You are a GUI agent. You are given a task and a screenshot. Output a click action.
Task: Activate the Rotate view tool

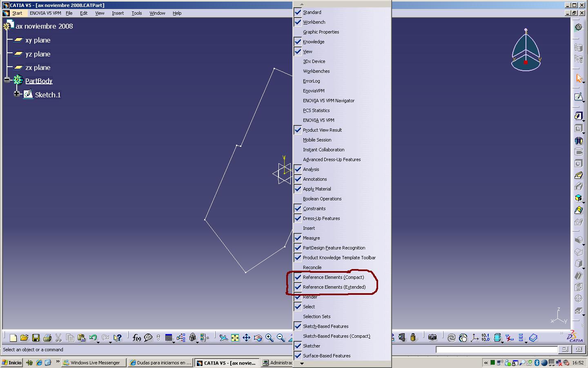click(x=258, y=338)
